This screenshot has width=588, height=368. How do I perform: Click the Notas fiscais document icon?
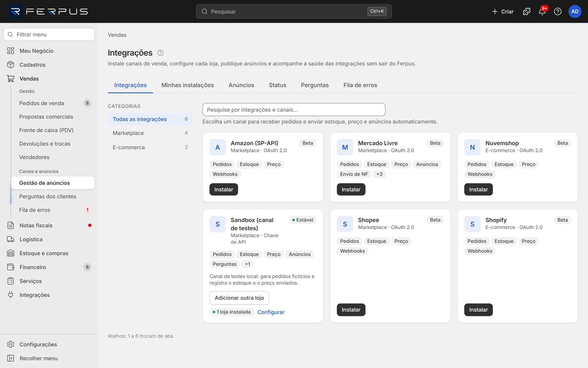coord(11,225)
